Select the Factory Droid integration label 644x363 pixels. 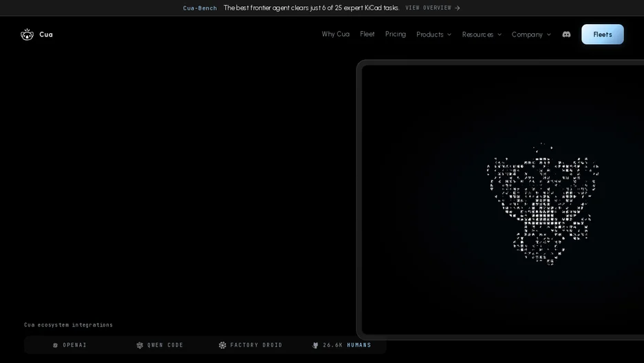[x=256, y=345]
